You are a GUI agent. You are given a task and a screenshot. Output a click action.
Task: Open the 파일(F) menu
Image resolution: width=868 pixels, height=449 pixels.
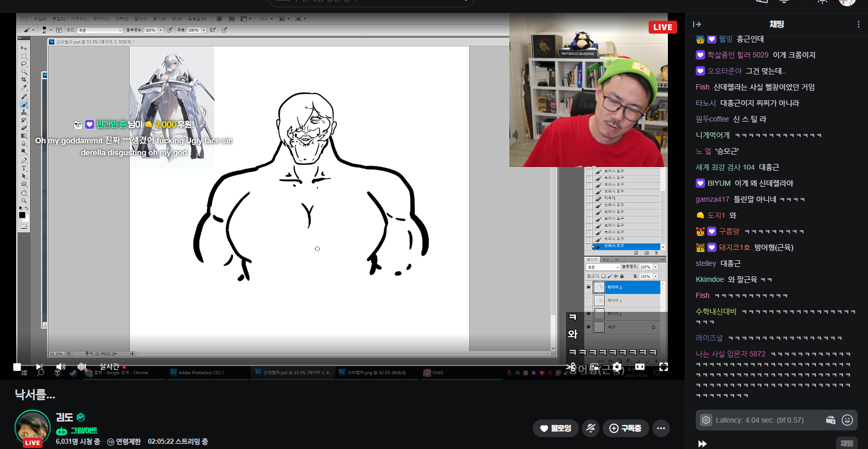(x=40, y=19)
